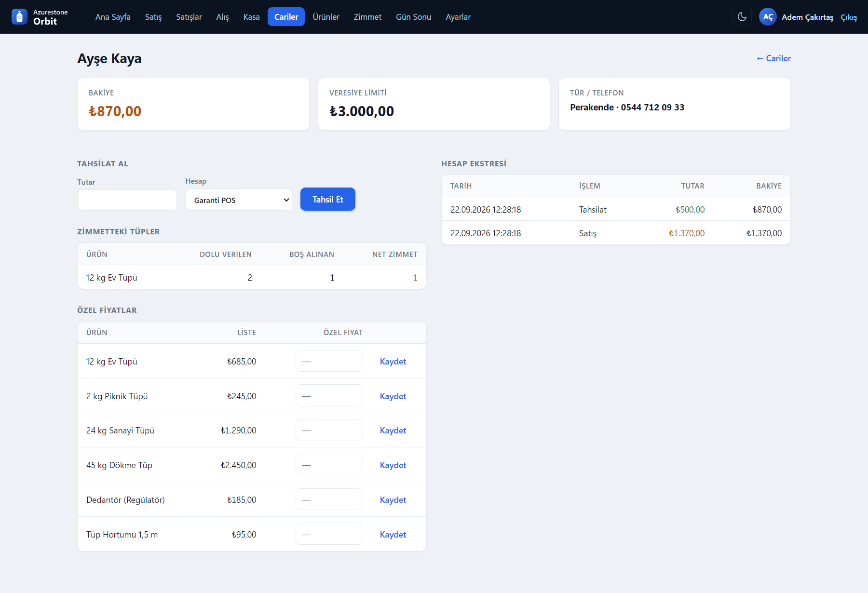Viewport: 868px width, 593px height.
Task: Click the Tahsil Et button
Action: (x=328, y=199)
